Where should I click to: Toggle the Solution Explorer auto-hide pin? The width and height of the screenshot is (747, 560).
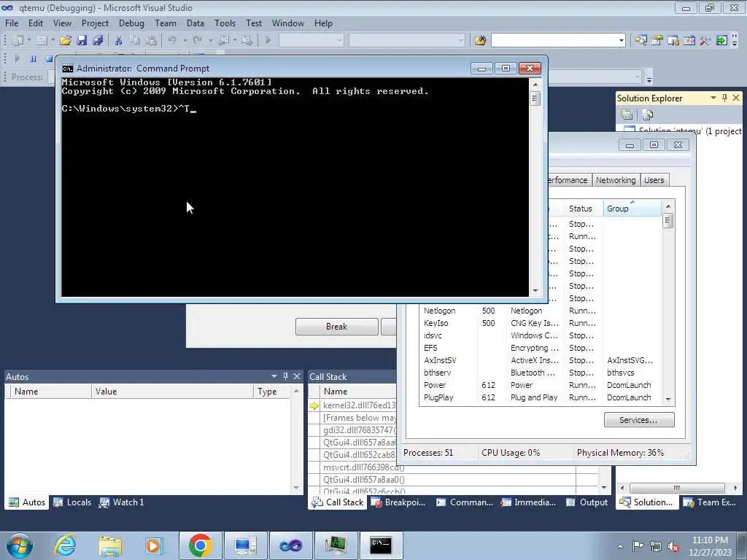[724, 98]
